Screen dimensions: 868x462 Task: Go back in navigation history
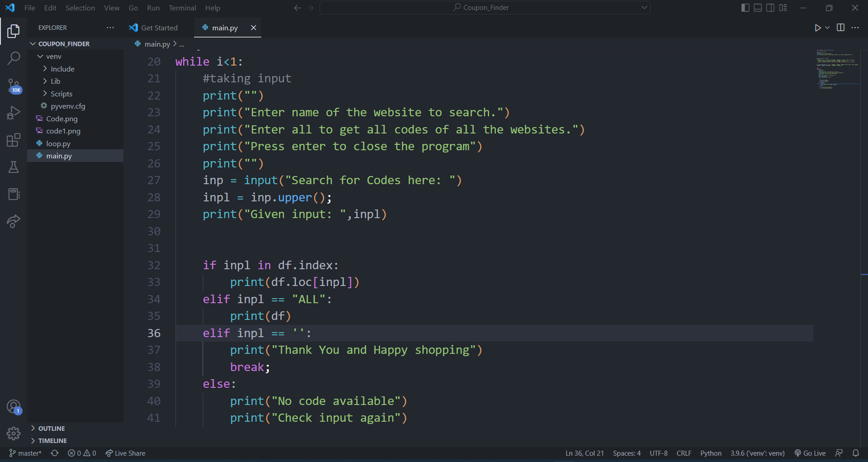click(x=297, y=8)
